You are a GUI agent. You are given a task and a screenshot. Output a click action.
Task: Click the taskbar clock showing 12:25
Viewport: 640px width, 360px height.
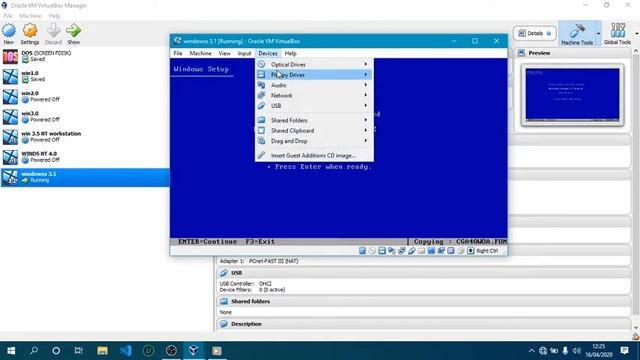pos(599,351)
